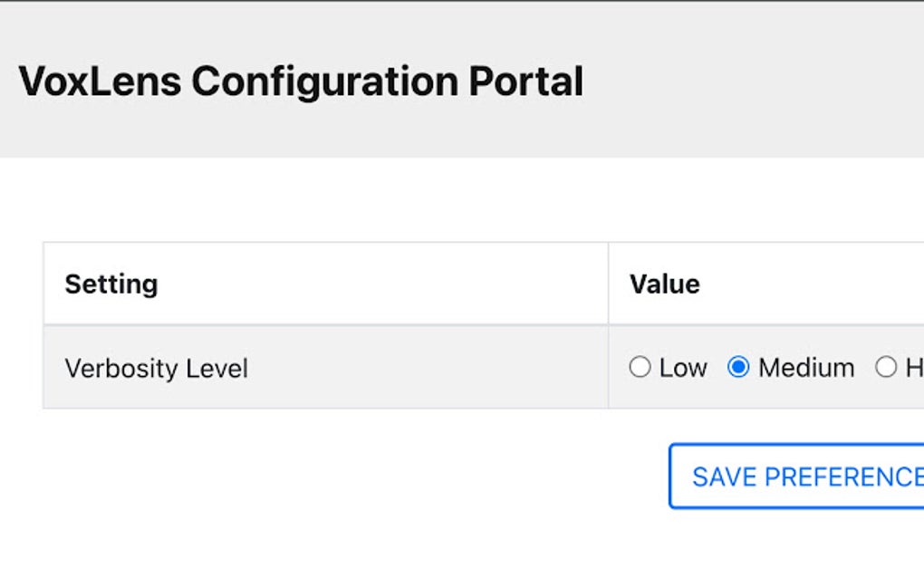Click white space above the settings table
924x578 pixels.
(x=453, y=199)
